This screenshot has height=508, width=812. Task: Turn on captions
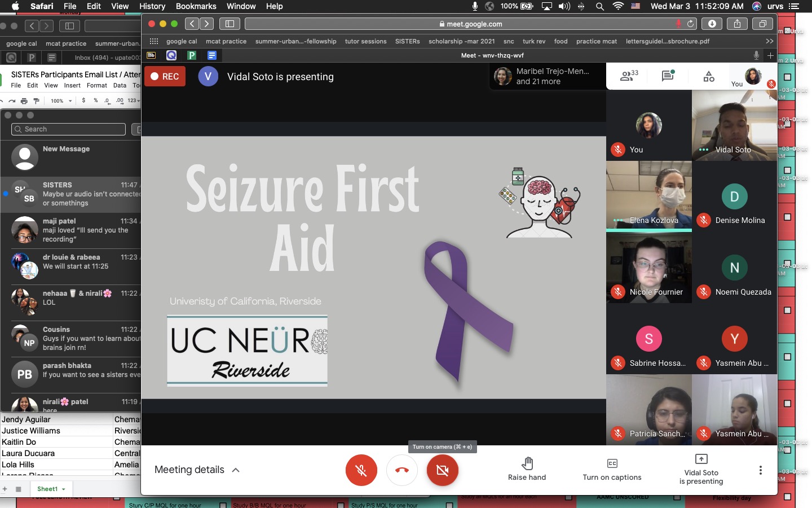(612, 469)
